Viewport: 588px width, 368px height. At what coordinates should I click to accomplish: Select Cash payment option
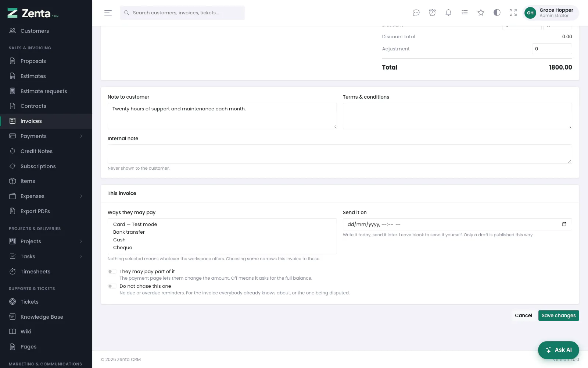pos(222,240)
